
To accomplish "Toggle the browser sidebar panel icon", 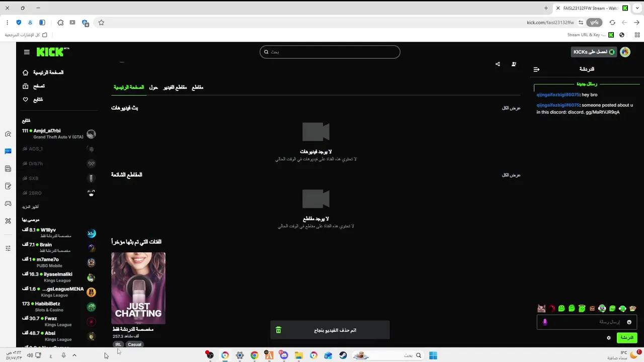I will pos(42,23).
